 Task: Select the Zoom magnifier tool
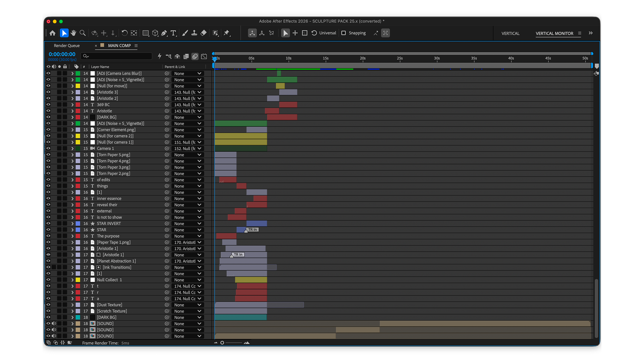pos(83,33)
